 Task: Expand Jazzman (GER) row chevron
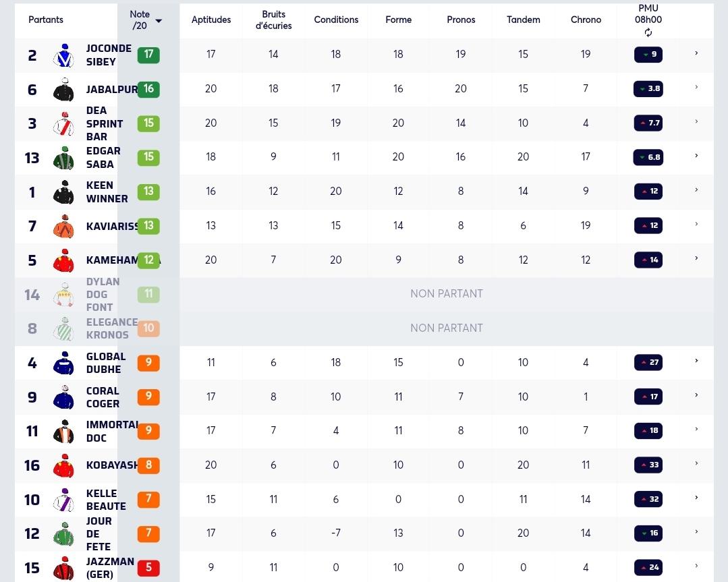696,566
